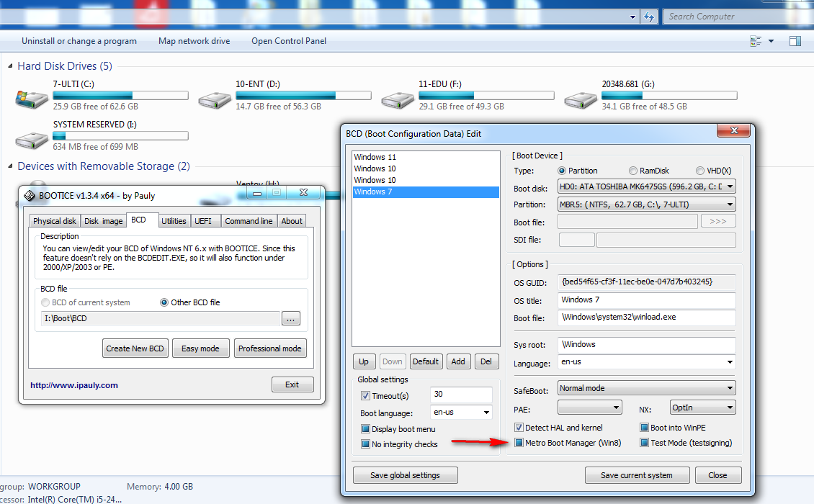
Task: Click Uninstall or change a program
Action: coord(79,41)
